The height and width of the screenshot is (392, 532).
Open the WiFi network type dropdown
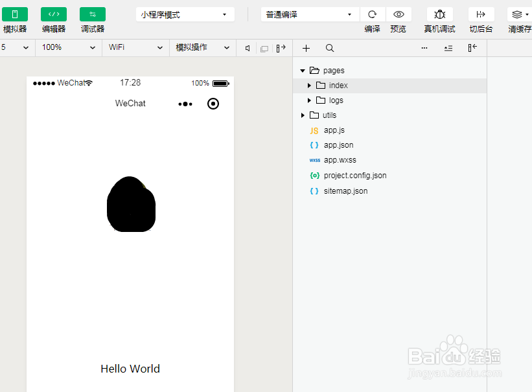coord(135,47)
